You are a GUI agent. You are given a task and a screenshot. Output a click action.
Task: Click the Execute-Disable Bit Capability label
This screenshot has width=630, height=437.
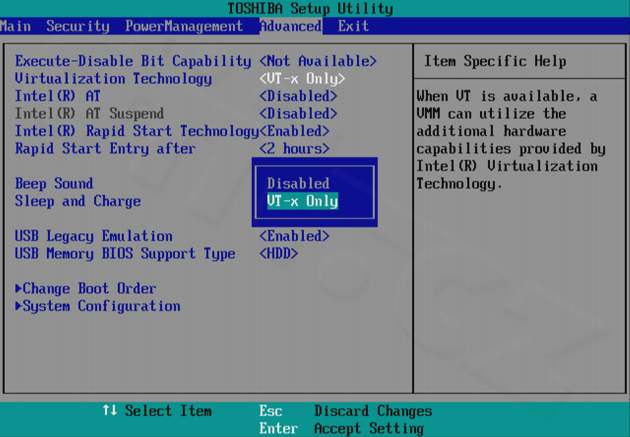[133, 61]
